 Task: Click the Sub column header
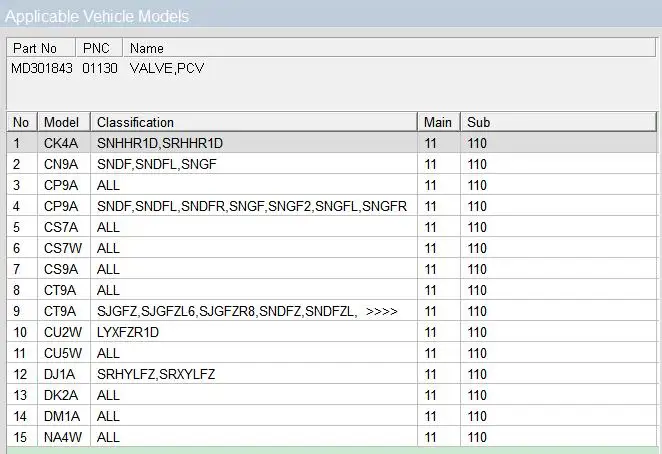coord(559,122)
